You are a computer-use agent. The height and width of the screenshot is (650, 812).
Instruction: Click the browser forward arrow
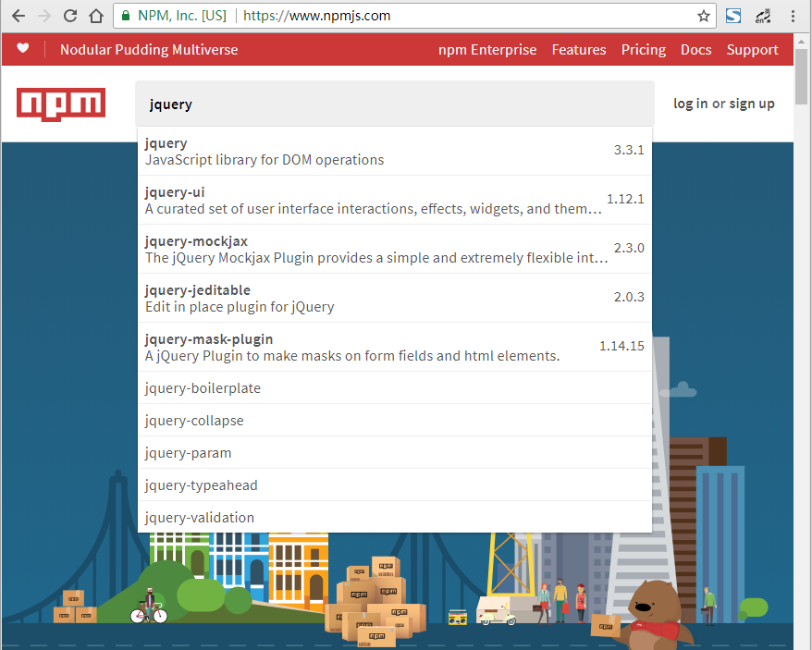(44, 16)
